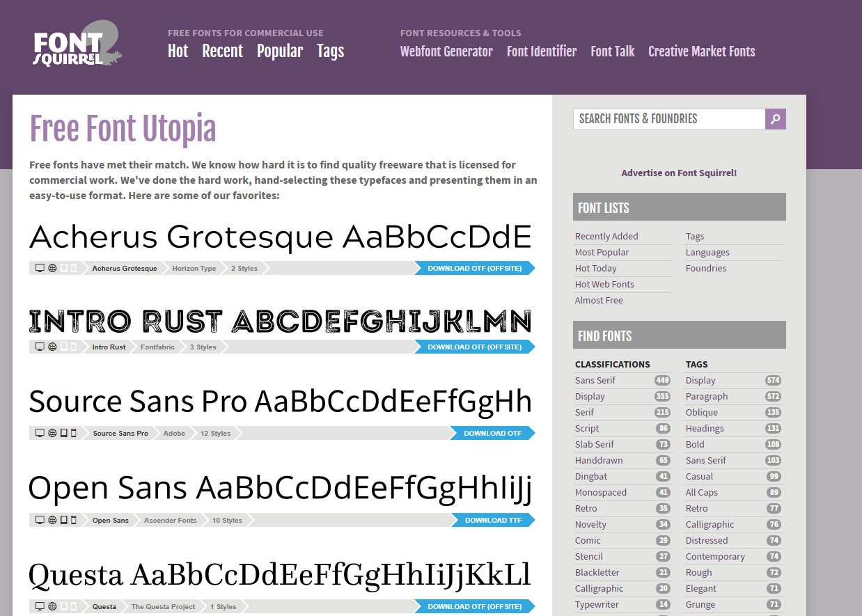Go to the Popular fonts tab

tap(279, 52)
